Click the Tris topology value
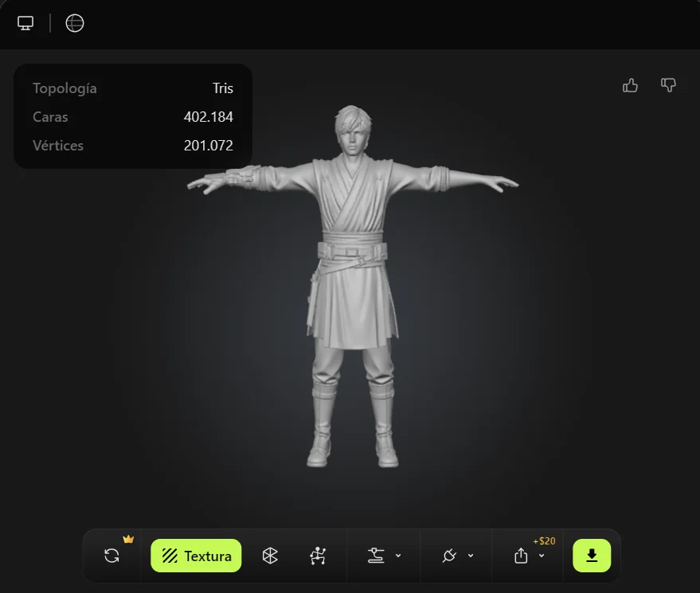700x593 pixels. (223, 88)
